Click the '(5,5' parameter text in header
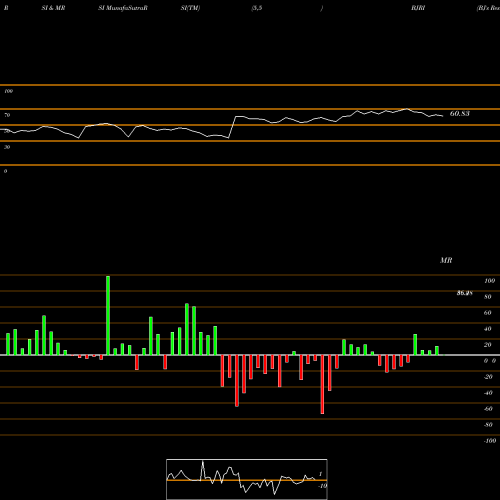Viewport: 500px width, 500px height. [257, 8]
